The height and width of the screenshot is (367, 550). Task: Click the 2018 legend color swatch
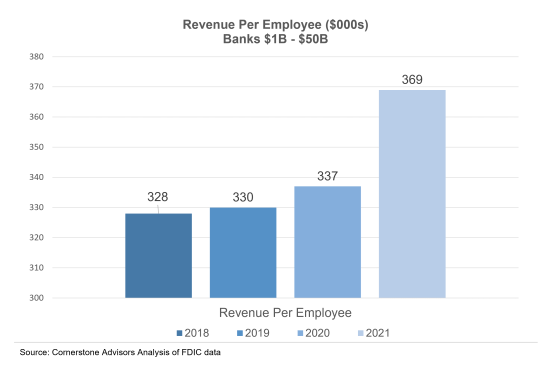180,333
